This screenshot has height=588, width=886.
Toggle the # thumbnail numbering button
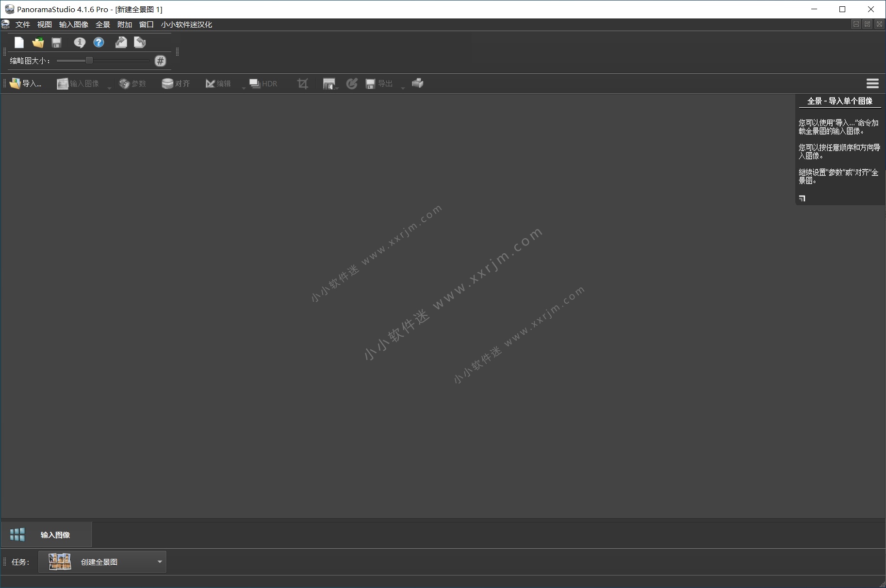point(160,61)
